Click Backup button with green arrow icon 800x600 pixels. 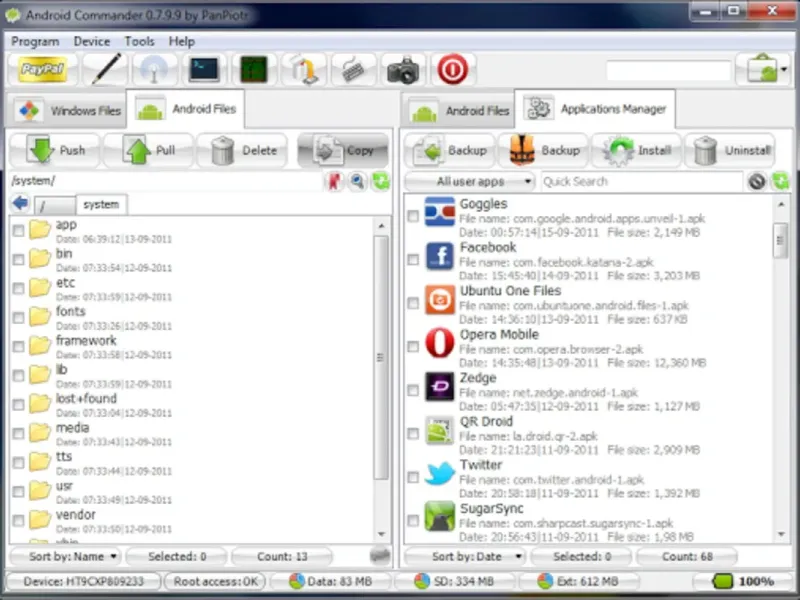click(x=450, y=151)
